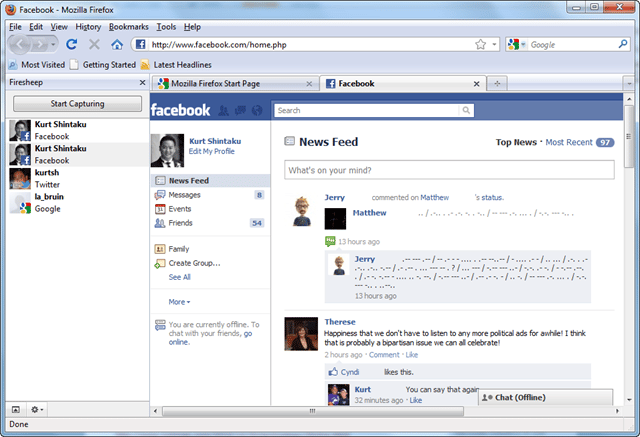
Task: Click the URL address field
Action: coord(310,44)
